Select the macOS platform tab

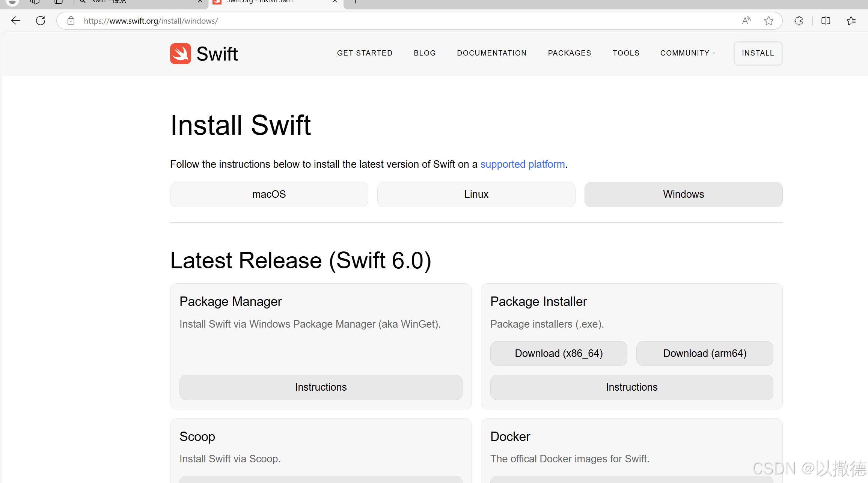[269, 194]
